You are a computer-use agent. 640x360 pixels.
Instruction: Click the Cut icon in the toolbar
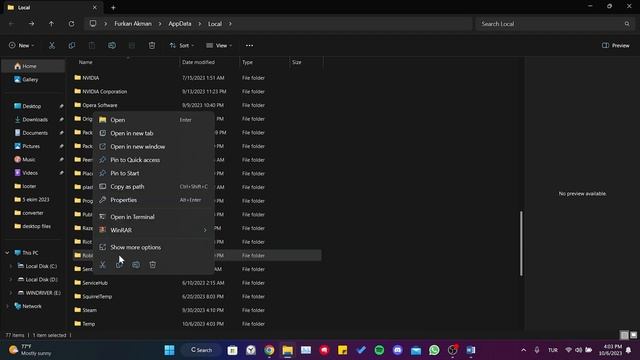(52, 46)
